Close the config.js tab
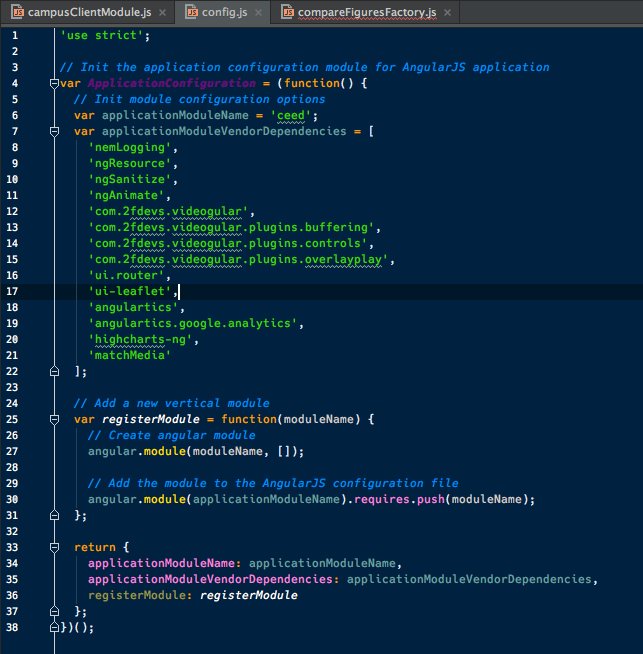 (259, 13)
